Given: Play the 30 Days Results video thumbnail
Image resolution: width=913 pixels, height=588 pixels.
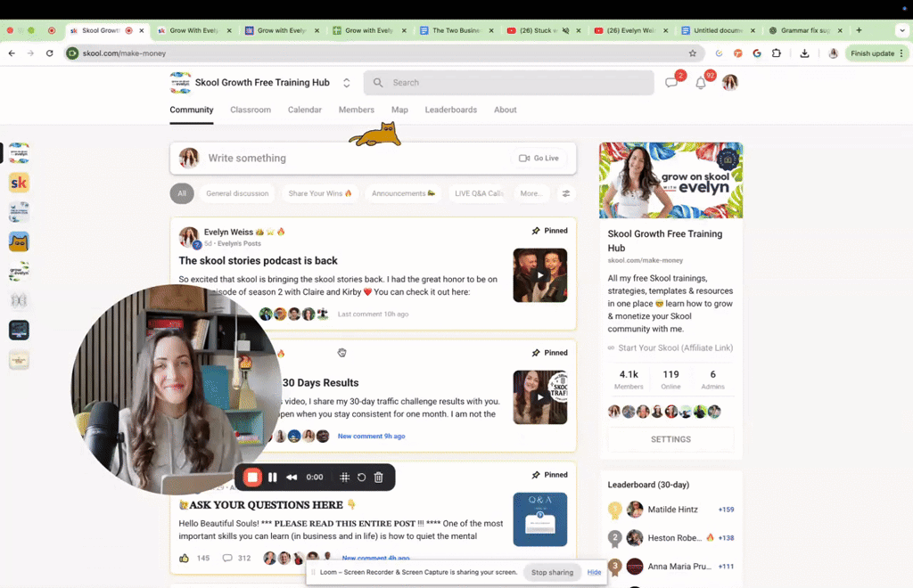Looking at the screenshot, I should click(x=539, y=397).
